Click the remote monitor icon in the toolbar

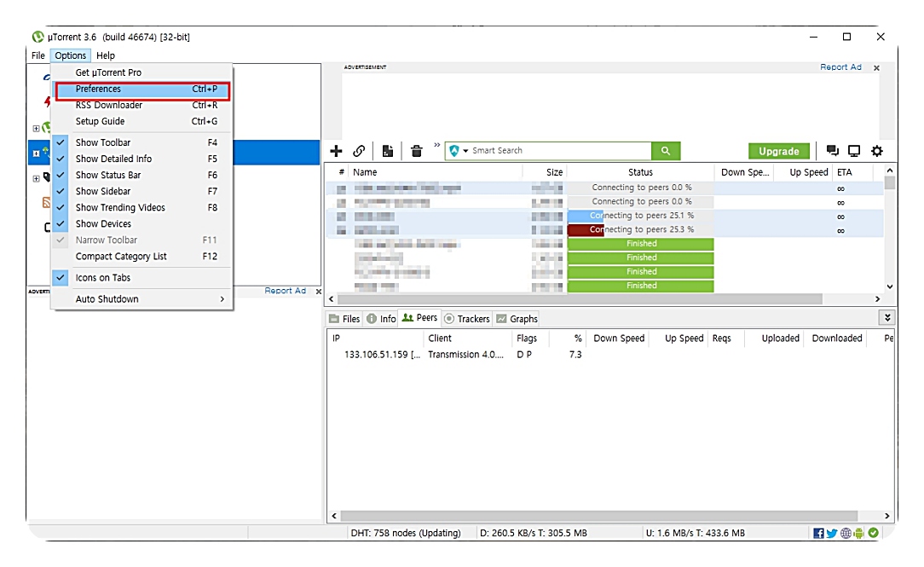[x=854, y=151]
